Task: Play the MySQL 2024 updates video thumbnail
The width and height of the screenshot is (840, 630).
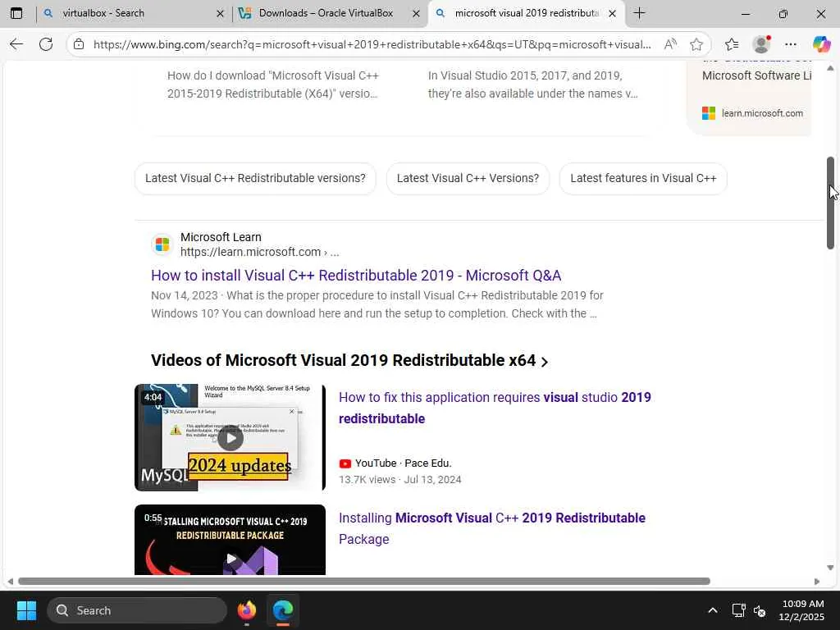Action: tap(230, 437)
